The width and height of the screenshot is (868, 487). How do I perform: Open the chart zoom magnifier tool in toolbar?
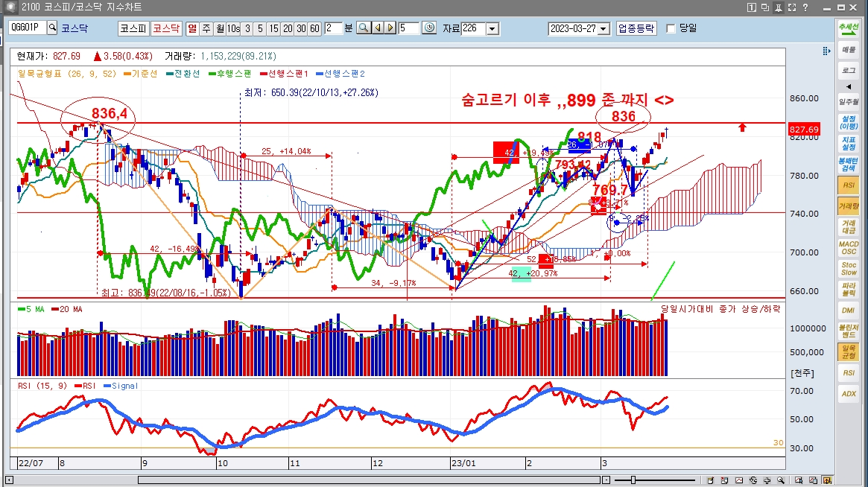364,28
